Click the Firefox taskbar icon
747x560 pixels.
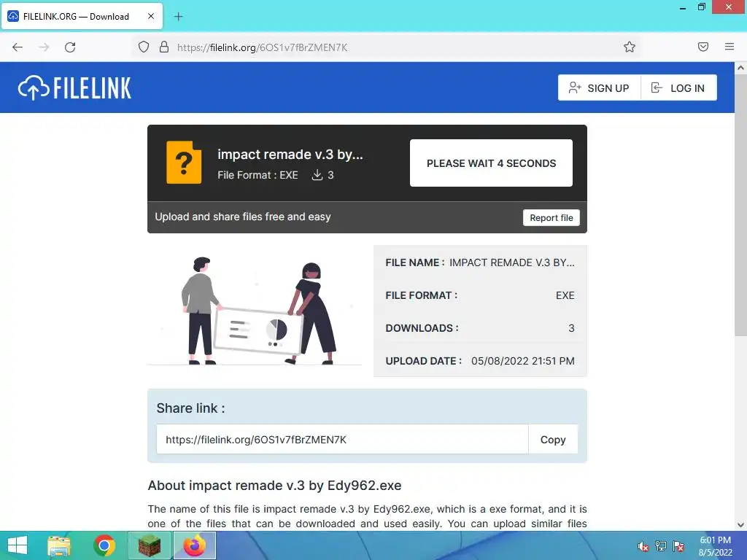194,545
